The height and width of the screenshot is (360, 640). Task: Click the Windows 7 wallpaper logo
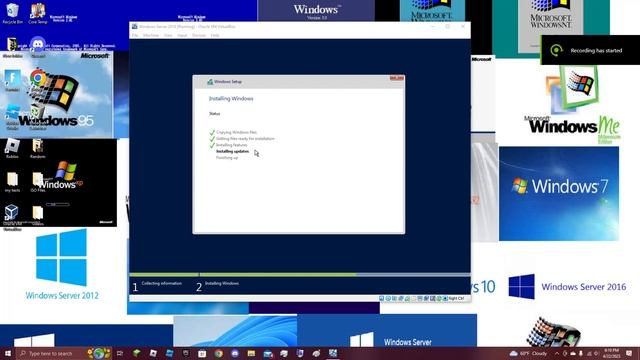(x=560, y=187)
